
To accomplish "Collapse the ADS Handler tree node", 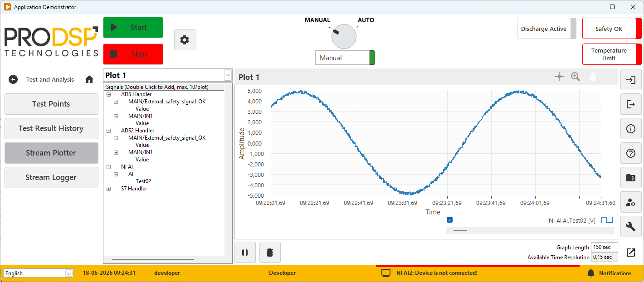I will [x=108, y=94].
